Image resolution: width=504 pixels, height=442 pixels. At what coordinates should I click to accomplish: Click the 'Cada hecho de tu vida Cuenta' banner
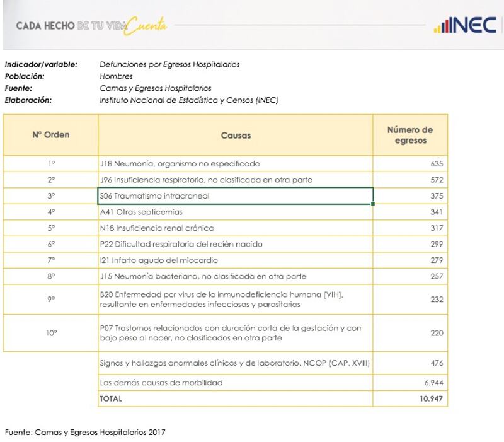click(x=91, y=25)
